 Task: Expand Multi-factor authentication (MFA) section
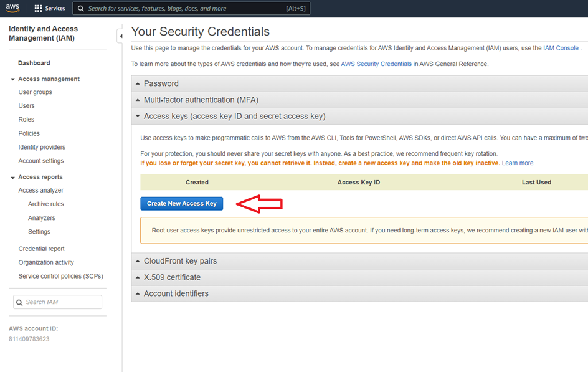[x=201, y=100]
